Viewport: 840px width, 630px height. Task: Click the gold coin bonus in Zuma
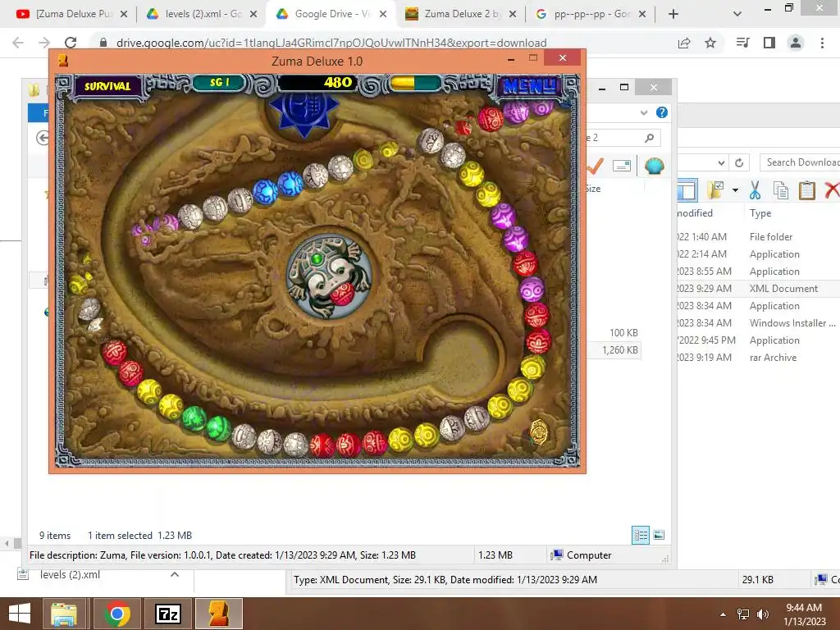pyautogui.click(x=538, y=431)
